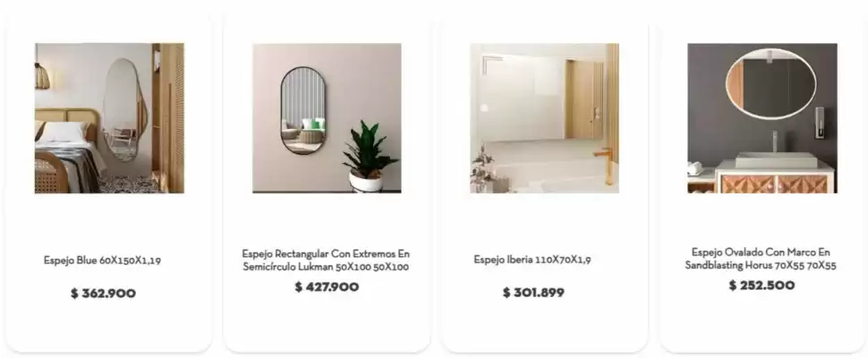
Task: Click the potted plant in Lukman photo
Action: pyautogui.click(x=368, y=157)
